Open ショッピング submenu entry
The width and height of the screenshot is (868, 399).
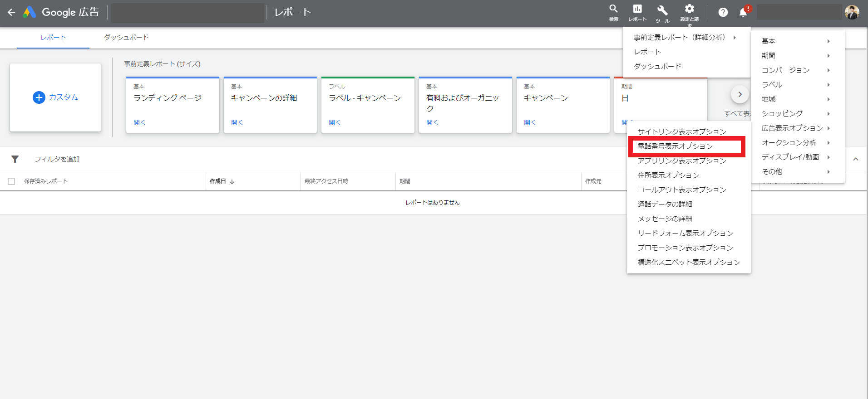798,114
